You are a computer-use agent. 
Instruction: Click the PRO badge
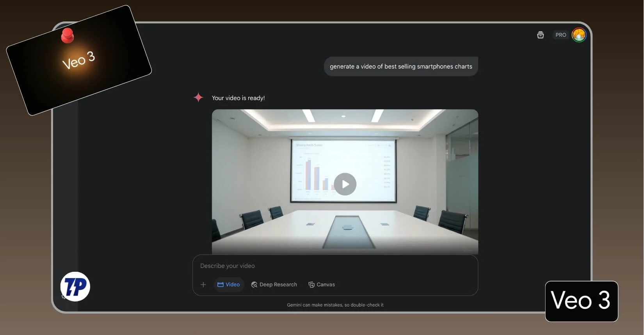point(561,35)
